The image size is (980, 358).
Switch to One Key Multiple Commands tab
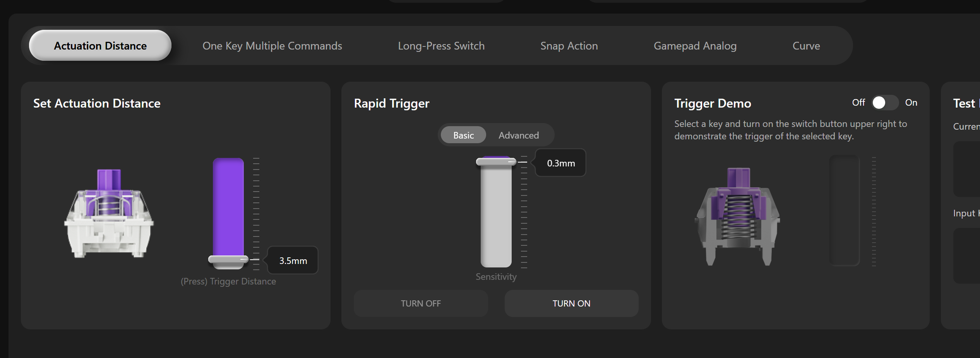tap(272, 46)
